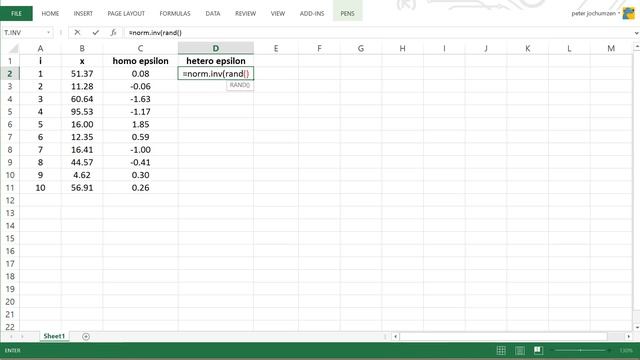Click cell containing 44.57
This screenshot has height=360, width=640.
pos(82,162)
